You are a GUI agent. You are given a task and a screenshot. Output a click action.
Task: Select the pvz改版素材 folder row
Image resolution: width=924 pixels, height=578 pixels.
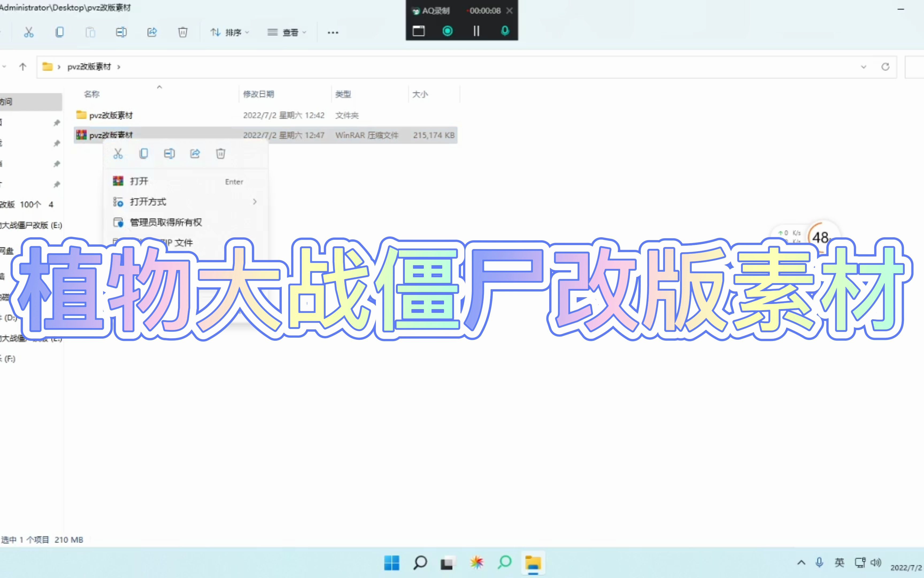(266, 115)
